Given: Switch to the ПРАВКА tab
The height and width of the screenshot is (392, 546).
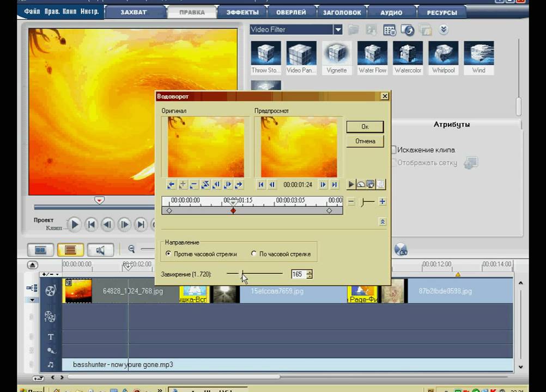Looking at the screenshot, I should coord(192,12).
